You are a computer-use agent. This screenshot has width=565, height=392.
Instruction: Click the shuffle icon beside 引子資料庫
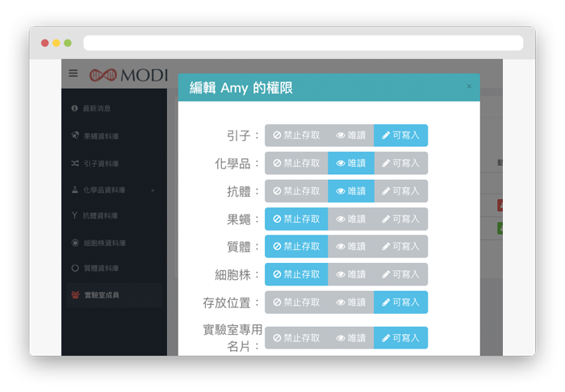point(75,164)
